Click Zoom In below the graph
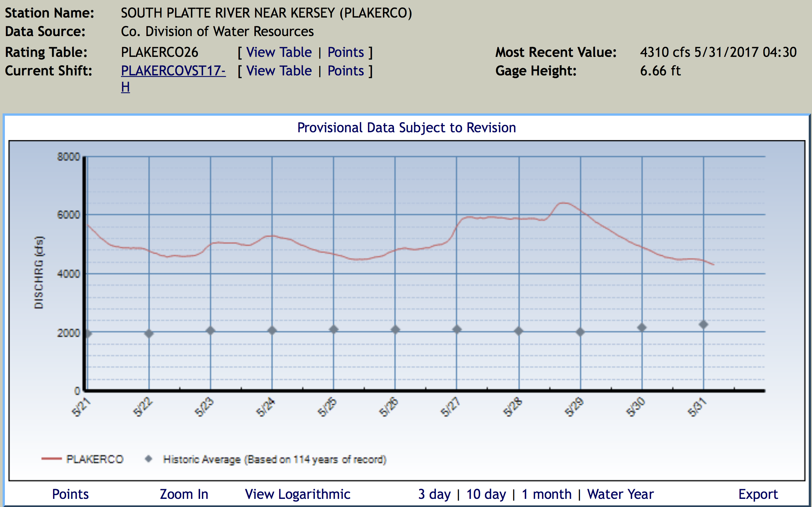Screen dimensions: 812x507 (184, 494)
